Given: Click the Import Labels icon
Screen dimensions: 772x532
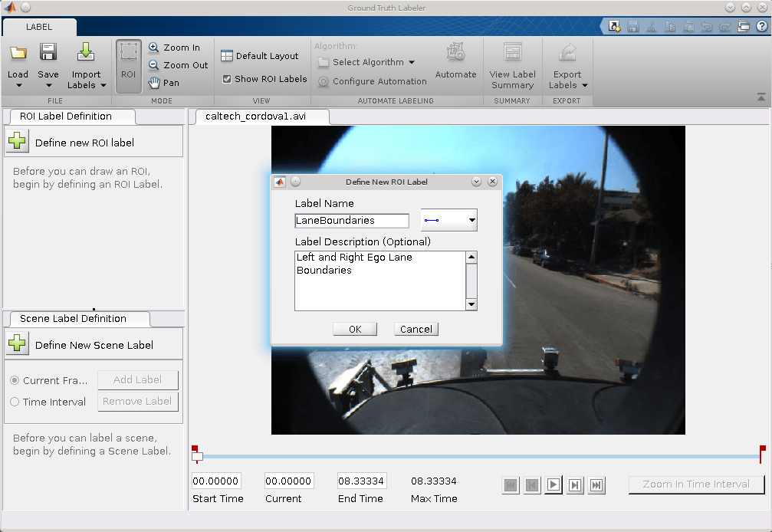Looking at the screenshot, I should pyautogui.click(x=86, y=51).
